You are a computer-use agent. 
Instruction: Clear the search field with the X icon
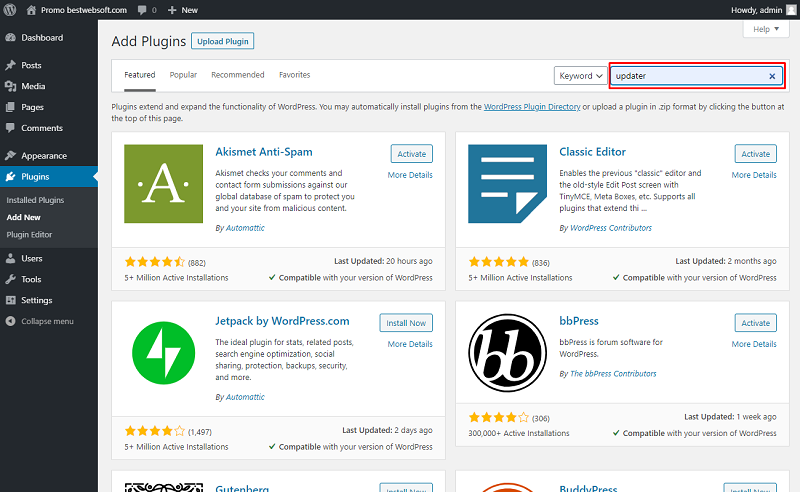[x=772, y=76]
